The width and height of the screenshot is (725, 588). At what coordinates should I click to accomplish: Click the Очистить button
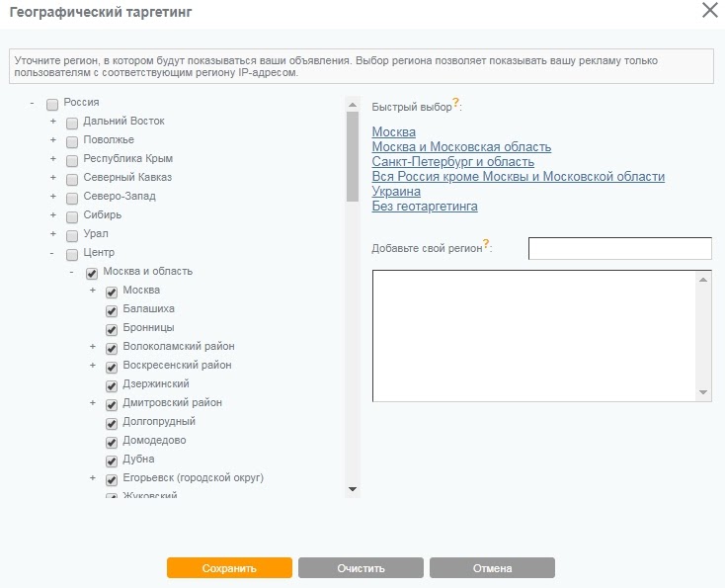(x=361, y=568)
